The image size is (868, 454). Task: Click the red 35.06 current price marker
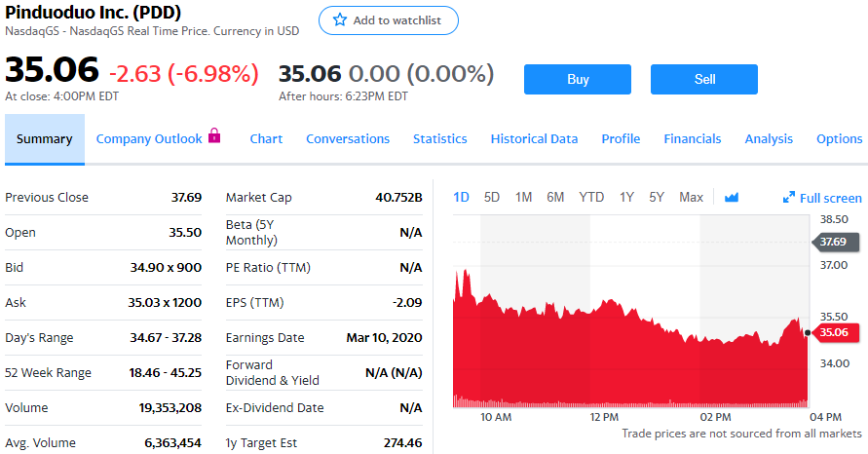833,333
